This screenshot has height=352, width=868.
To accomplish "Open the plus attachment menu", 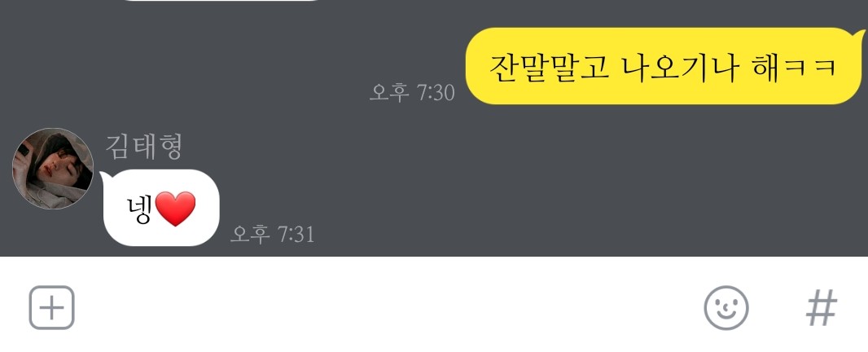I will click(51, 308).
